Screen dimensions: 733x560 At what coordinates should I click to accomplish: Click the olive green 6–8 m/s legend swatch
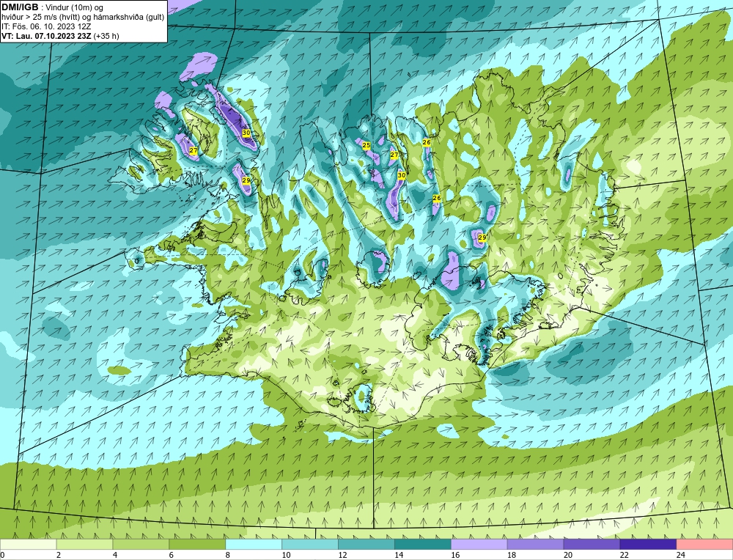(x=197, y=544)
